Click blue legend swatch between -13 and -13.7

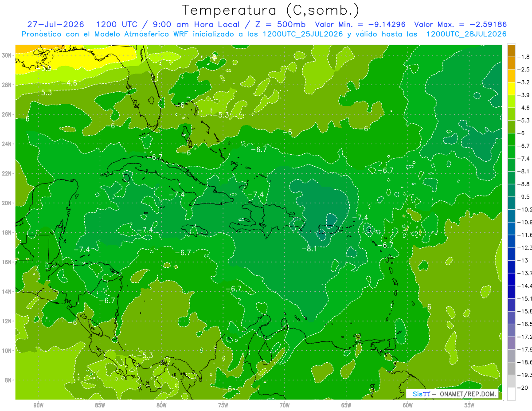click(x=511, y=266)
